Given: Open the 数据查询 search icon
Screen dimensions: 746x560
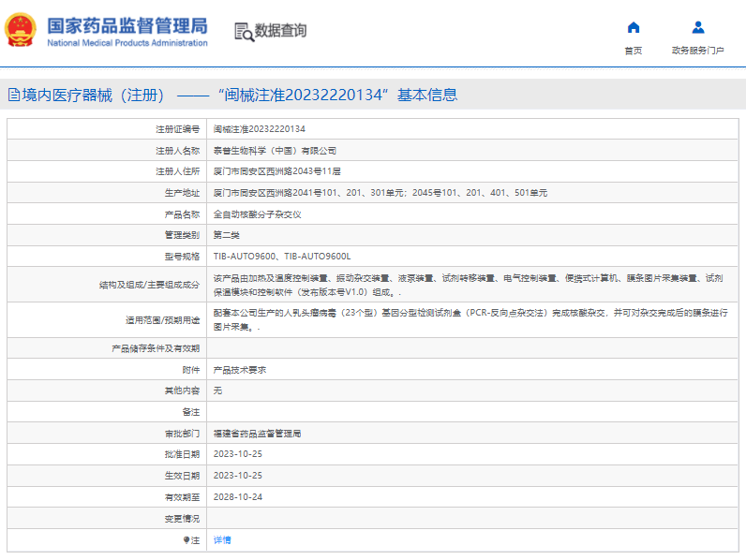Looking at the screenshot, I should click(245, 32).
